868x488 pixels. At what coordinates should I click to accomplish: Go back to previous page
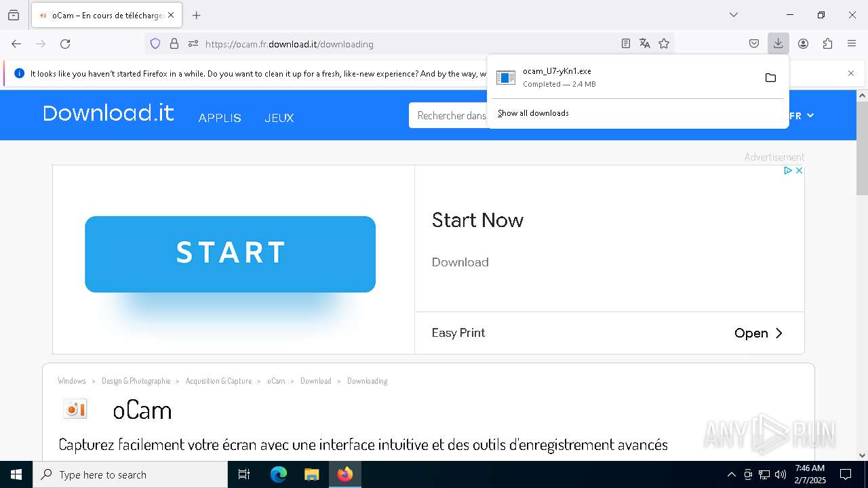click(16, 44)
